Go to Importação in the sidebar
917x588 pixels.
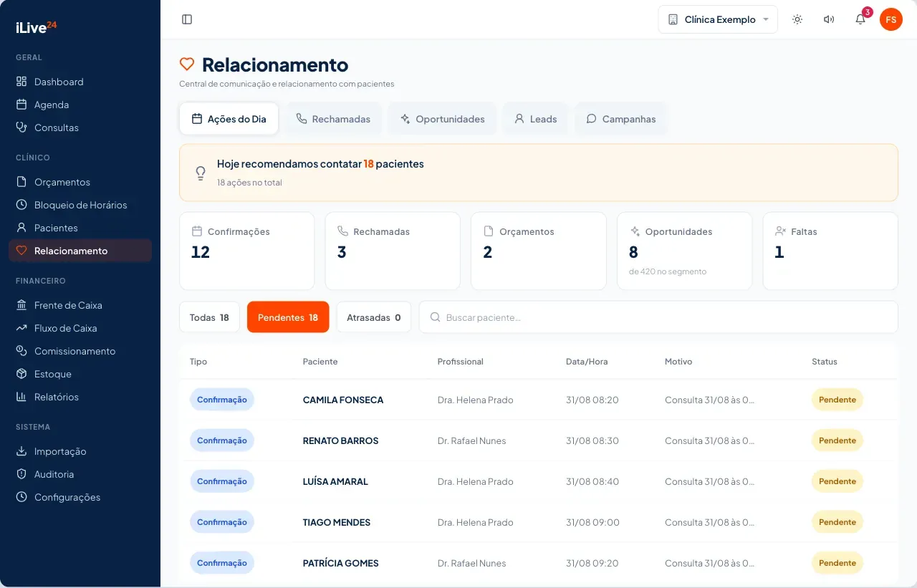(80, 451)
